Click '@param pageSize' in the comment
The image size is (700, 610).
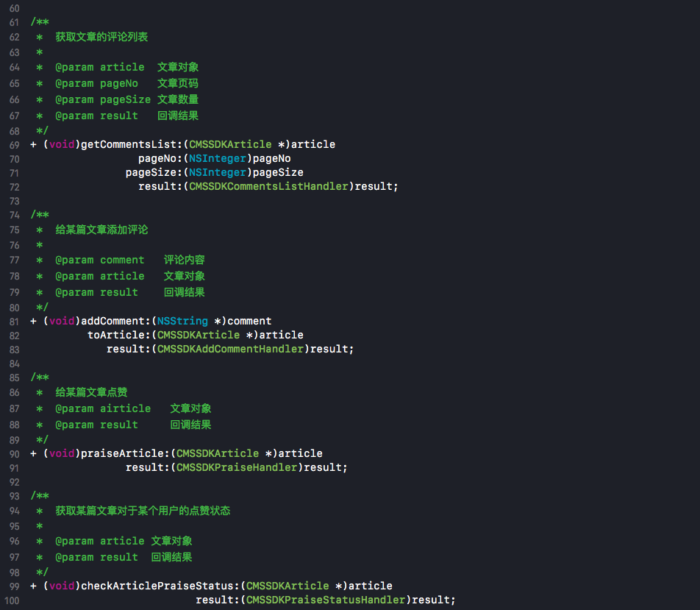(x=103, y=99)
